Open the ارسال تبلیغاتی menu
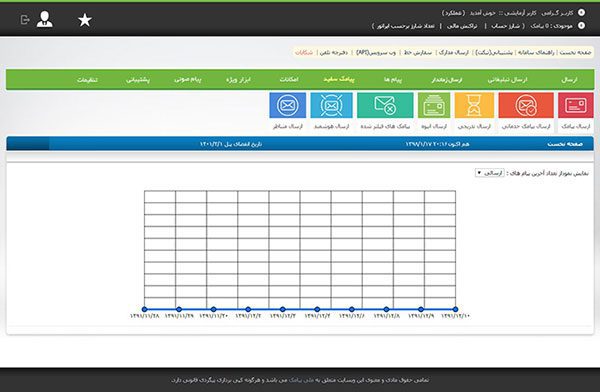The height and width of the screenshot is (392, 600). click(507, 80)
